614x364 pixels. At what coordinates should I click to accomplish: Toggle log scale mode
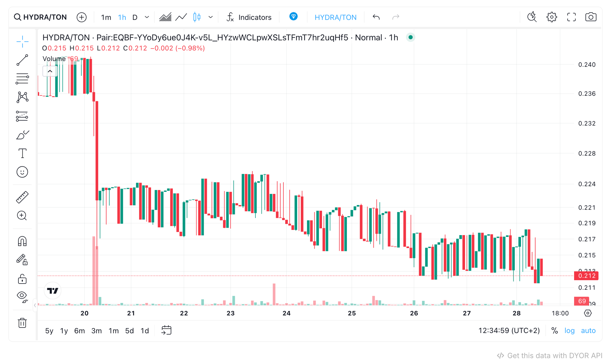click(569, 331)
